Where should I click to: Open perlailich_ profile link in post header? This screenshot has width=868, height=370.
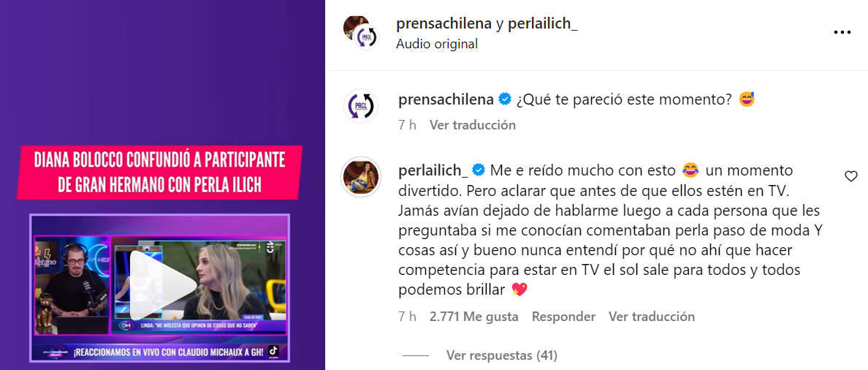(541, 24)
